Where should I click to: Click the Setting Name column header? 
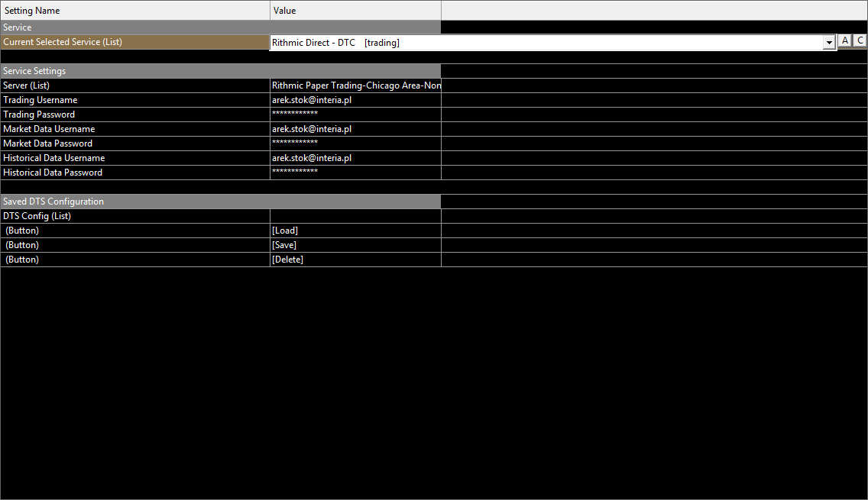tap(135, 11)
